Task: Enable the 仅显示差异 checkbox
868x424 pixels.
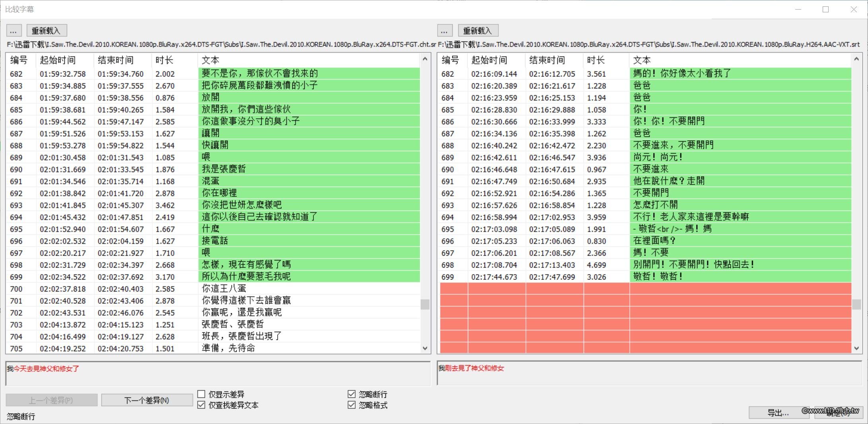Action: pos(201,394)
